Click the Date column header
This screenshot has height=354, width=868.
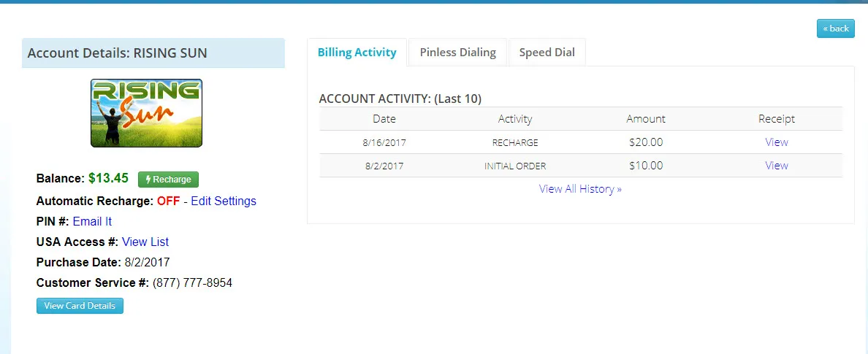pyautogui.click(x=384, y=119)
